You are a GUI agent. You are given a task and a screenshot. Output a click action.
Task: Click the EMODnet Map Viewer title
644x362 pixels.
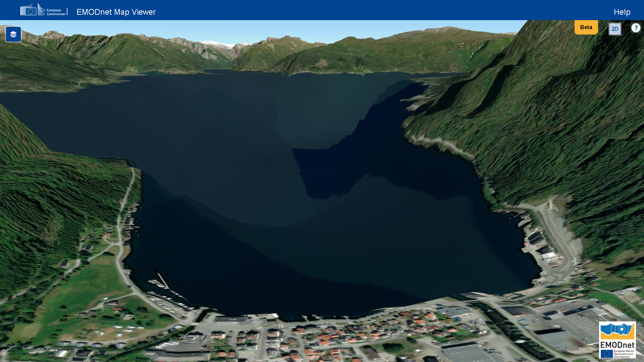point(116,12)
